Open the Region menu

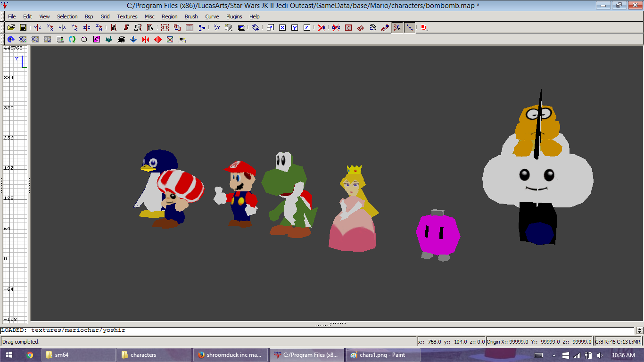tap(170, 16)
